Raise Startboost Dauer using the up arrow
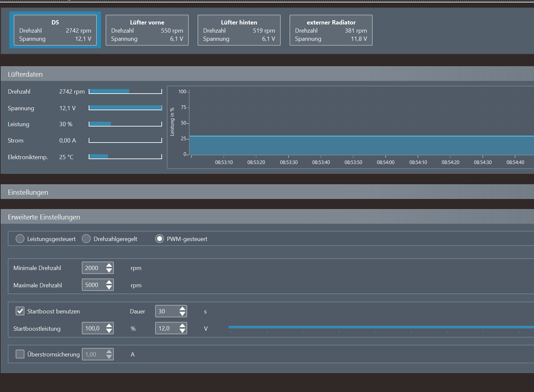 pos(182,309)
